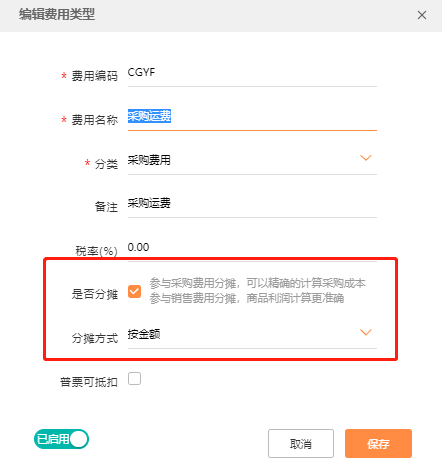The width and height of the screenshot is (442, 472).
Task: Open 分摊方式 dropdown chevron arrow
Action: point(366,332)
